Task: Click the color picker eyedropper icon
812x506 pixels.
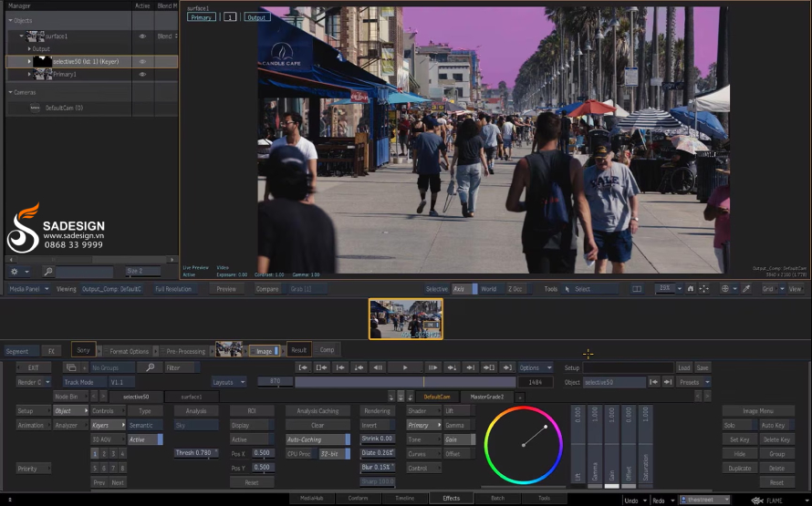Action: tap(746, 289)
